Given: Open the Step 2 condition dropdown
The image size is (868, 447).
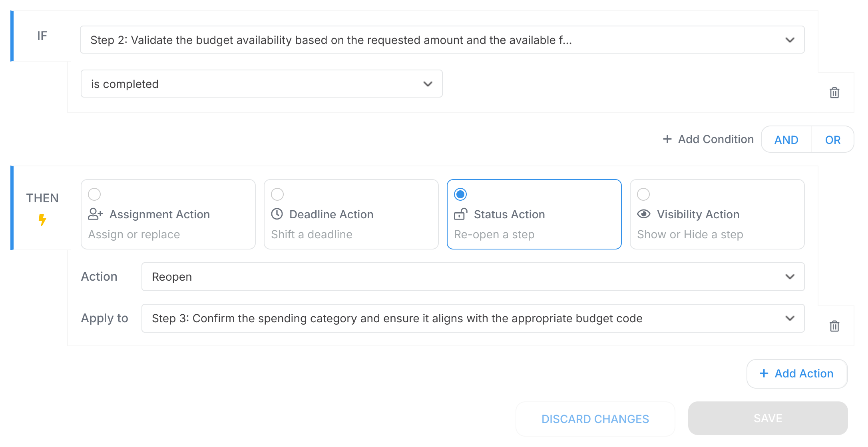Looking at the screenshot, I should pyautogui.click(x=442, y=40).
